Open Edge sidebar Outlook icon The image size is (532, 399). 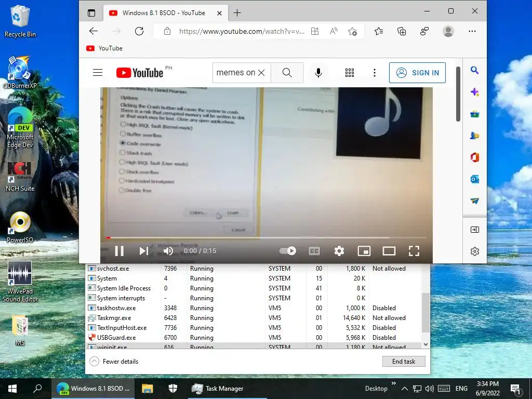point(475,179)
